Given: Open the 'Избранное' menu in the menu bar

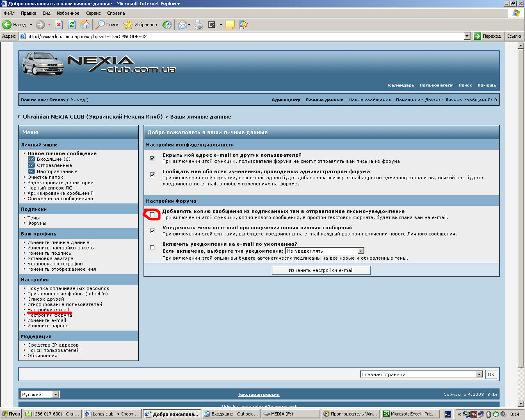Looking at the screenshot, I should pyautogui.click(x=68, y=13).
